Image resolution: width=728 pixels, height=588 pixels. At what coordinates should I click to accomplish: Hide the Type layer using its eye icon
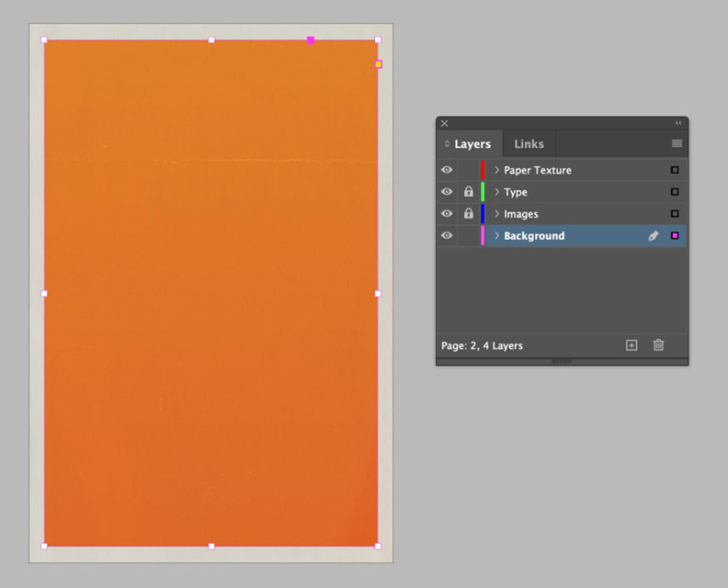447,191
